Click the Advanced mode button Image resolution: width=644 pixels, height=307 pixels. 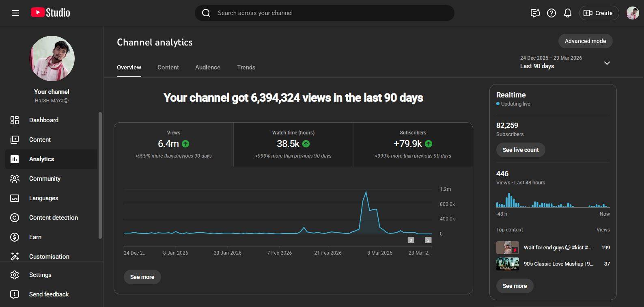click(x=585, y=41)
